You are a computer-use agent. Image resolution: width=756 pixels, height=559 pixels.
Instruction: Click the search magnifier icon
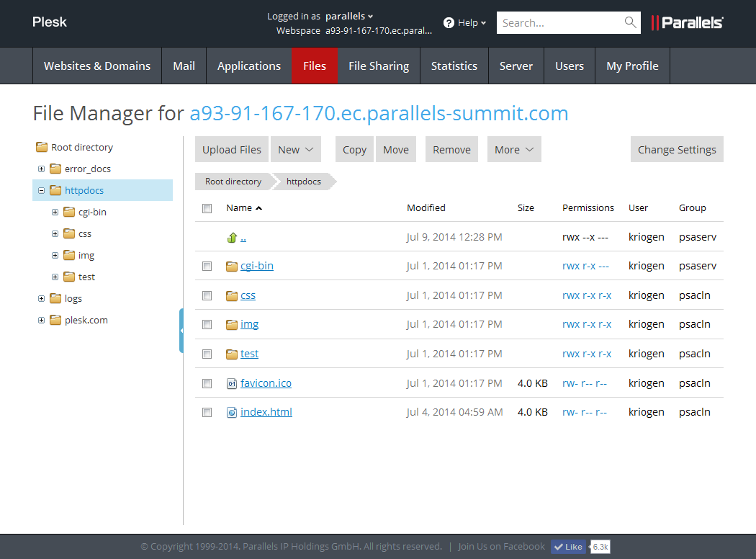pyautogui.click(x=630, y=22)
